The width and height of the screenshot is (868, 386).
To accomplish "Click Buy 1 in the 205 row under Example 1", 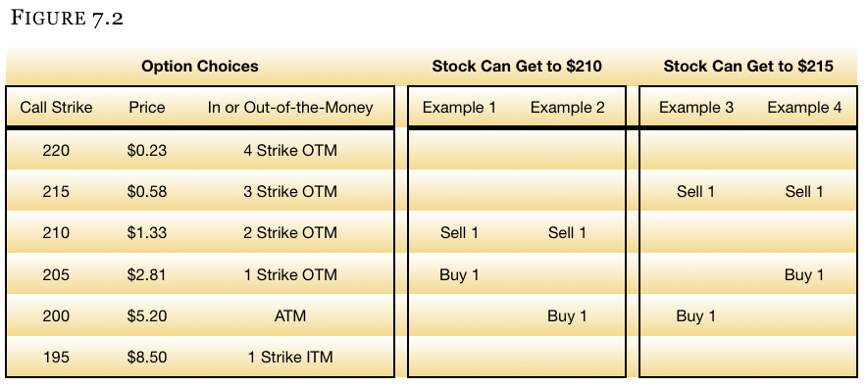I will [459, 274].
